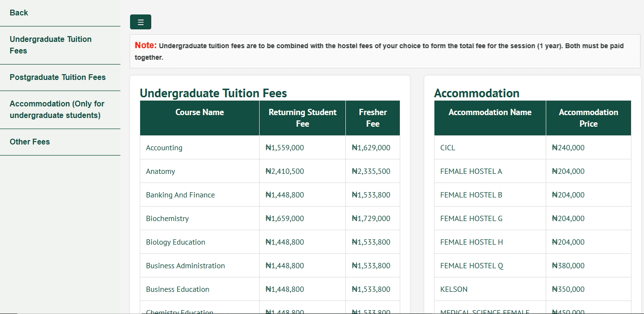
Task: Select the Biochemistry course
Action: (x=167, y=218)
